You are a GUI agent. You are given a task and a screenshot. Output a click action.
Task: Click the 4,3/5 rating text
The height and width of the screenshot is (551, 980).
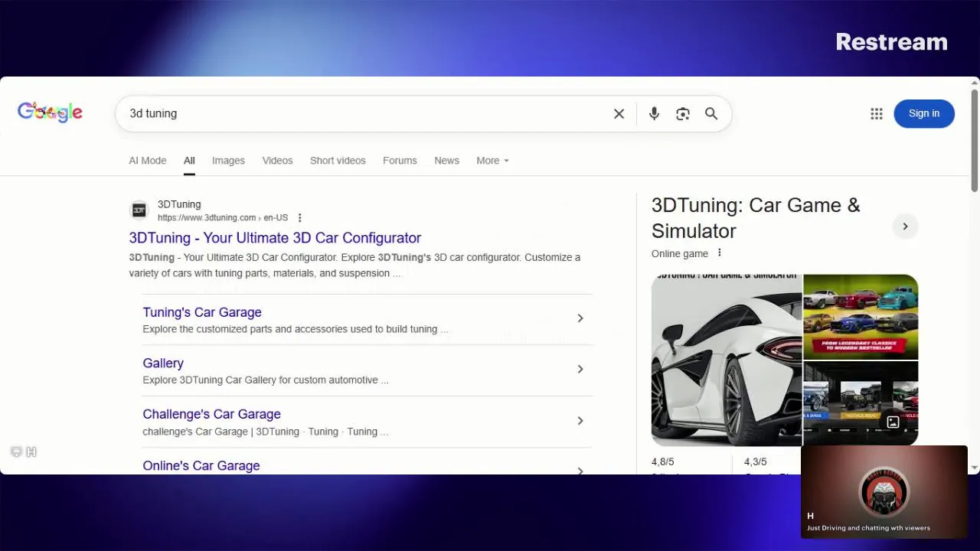tap(756, 462)
